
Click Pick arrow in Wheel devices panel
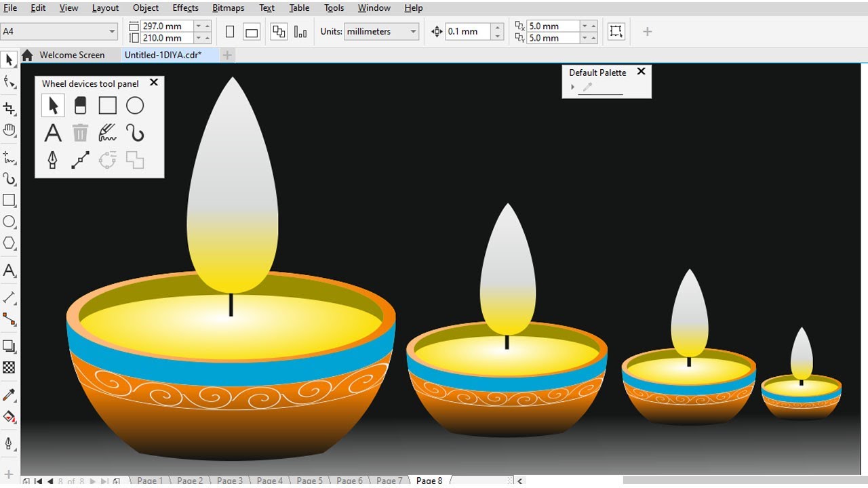coord(53,106)
